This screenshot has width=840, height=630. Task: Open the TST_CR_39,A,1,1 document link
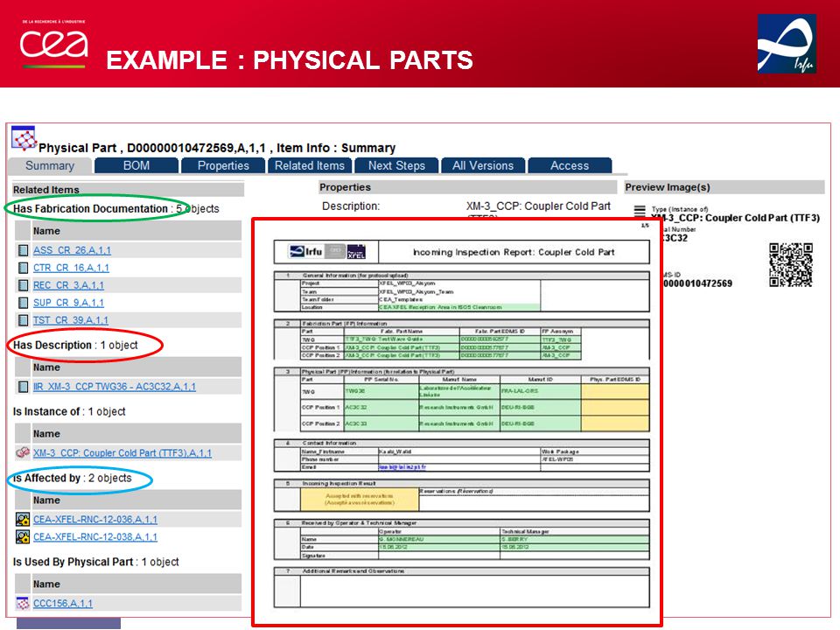[x=70, y=320]
